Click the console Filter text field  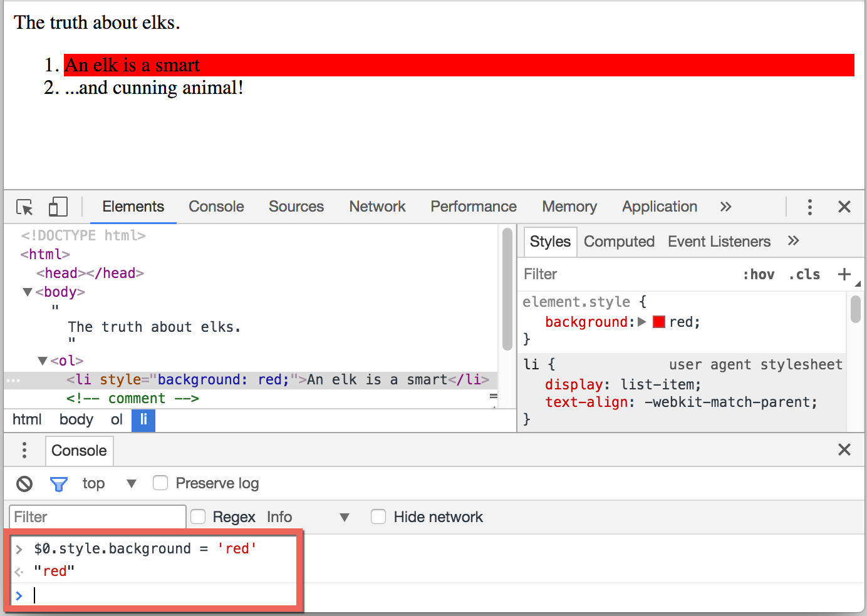(98, 517)
